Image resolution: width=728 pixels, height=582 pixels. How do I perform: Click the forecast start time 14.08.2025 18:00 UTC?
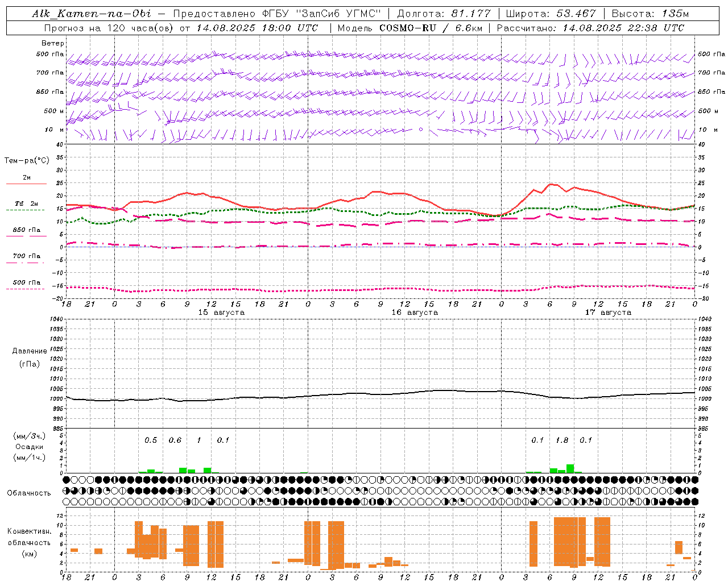tap(257, 28)
